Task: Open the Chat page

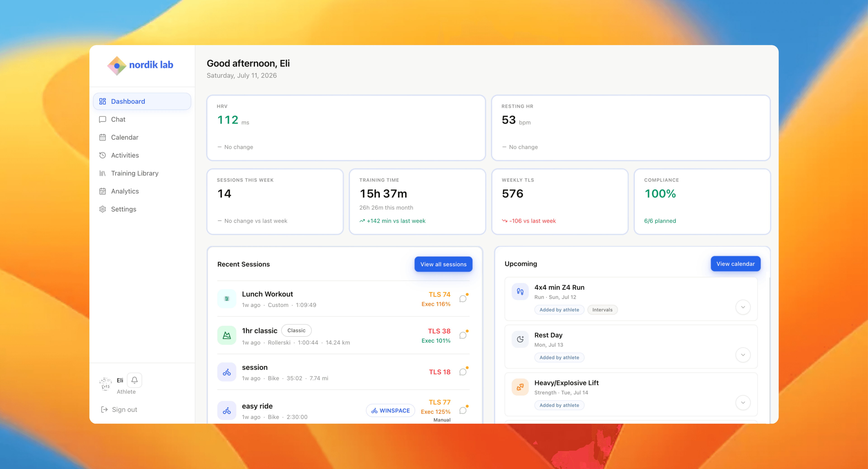Action: coord(142,119)
